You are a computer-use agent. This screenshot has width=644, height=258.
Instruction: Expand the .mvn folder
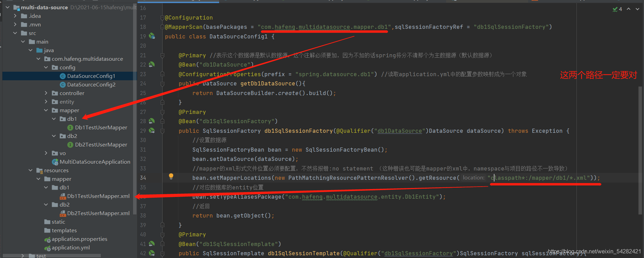pyautogui.click(x=15, y=24)
